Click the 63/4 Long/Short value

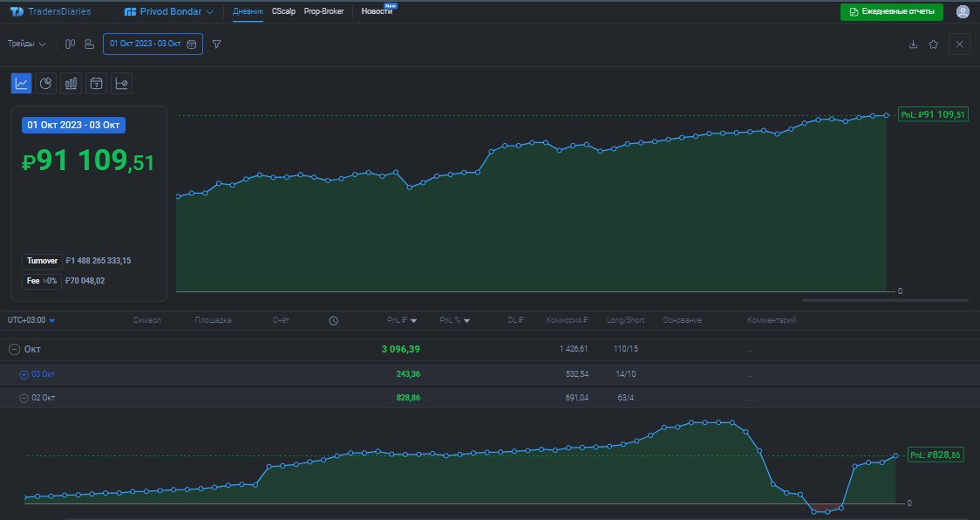626,397
